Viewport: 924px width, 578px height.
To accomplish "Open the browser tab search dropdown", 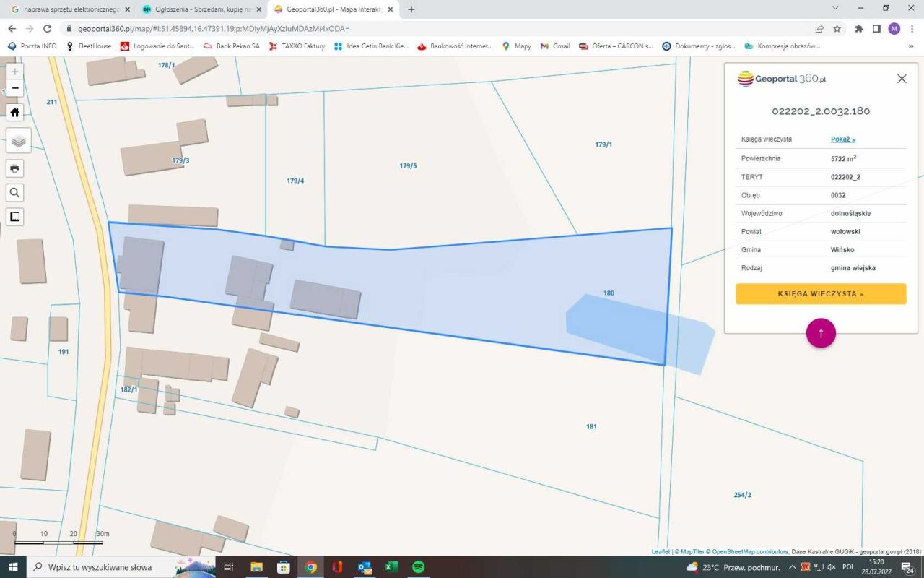I will coord(835,9).
